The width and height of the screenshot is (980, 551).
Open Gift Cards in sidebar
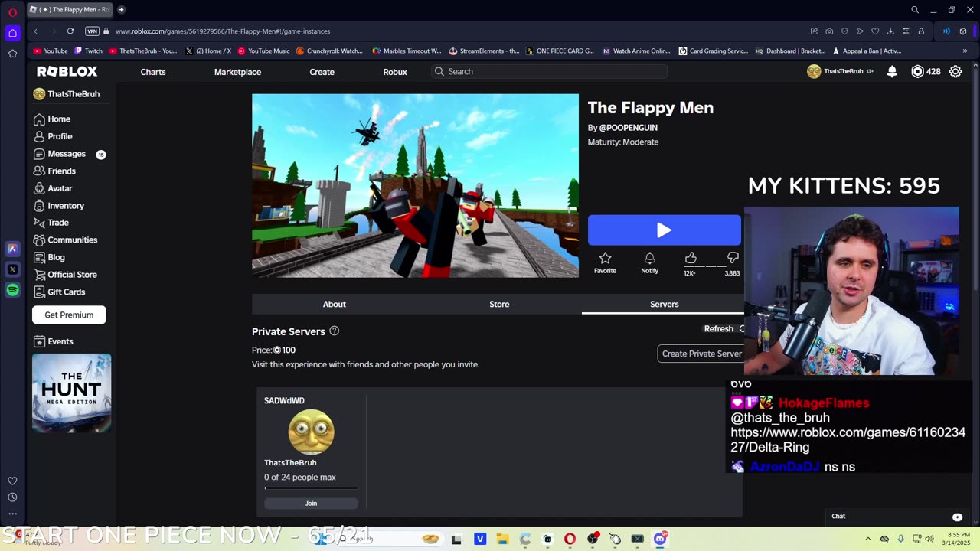coord(59,292)
